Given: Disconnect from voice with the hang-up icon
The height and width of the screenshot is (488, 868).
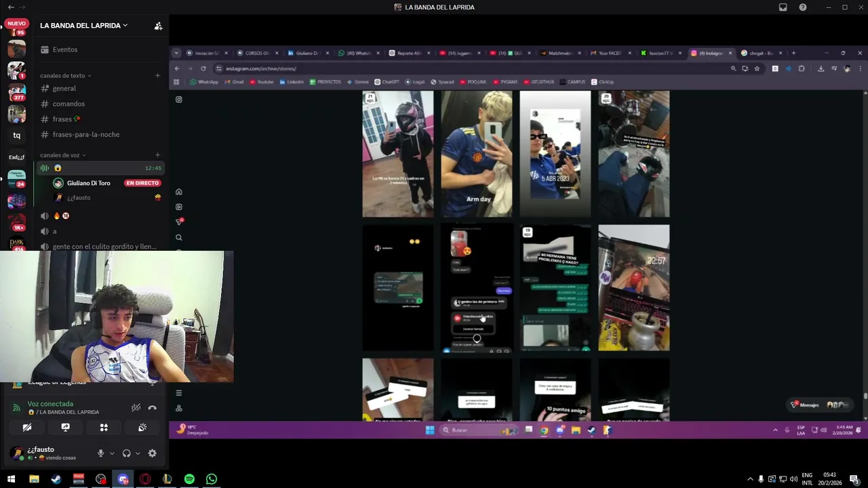Looking at the screenshot, I should pos(152,407).
